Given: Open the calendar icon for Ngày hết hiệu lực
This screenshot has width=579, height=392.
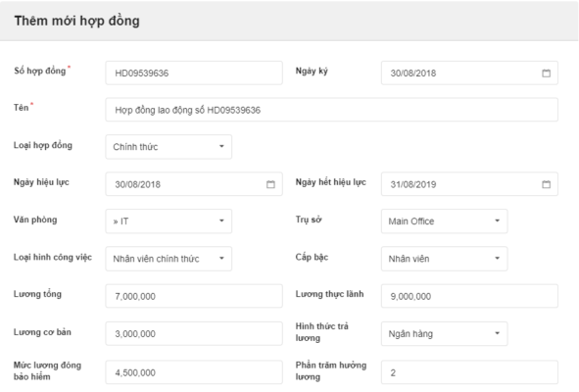Looking at the screenshot, I should (x=546, y=184).
